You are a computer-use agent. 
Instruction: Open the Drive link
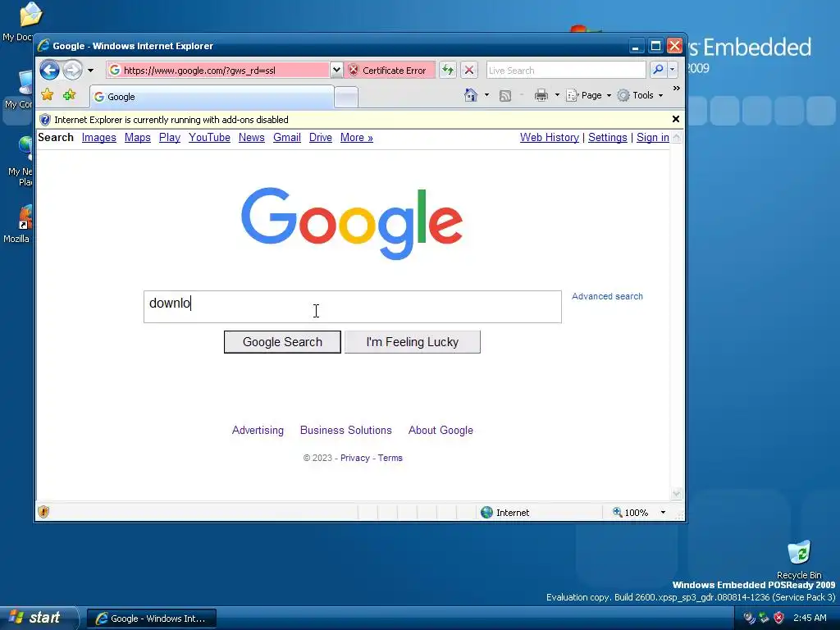[321, 138]
